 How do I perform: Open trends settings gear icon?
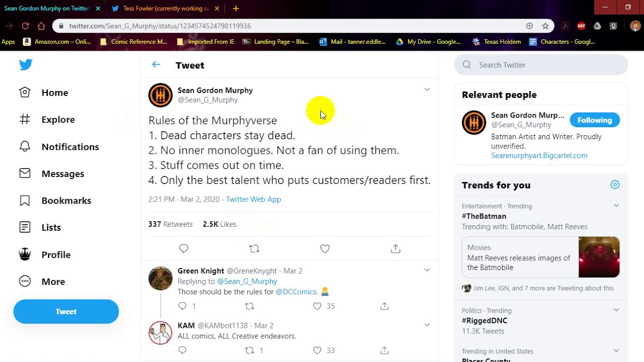click(x=615, y=185)
